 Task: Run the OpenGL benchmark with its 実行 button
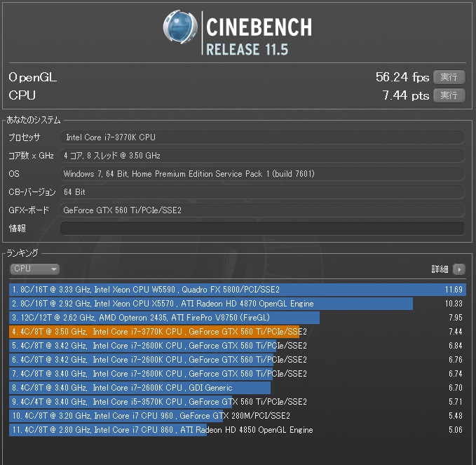tap(449, 77)
